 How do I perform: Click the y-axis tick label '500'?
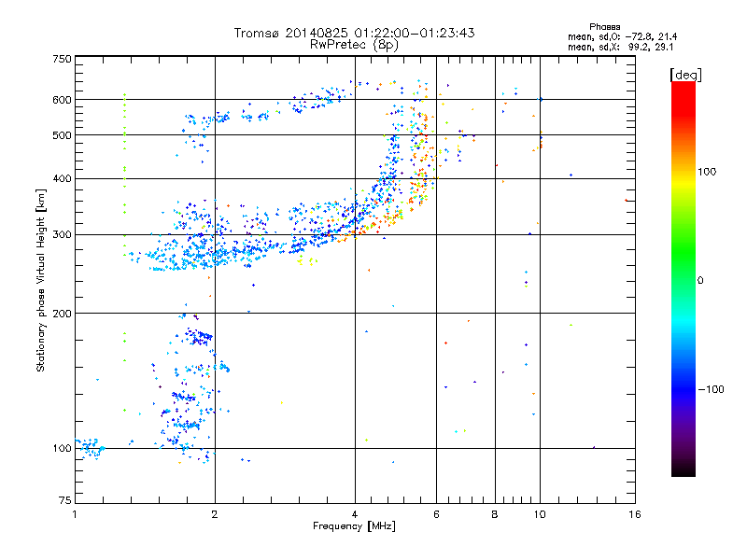[62, 135]
